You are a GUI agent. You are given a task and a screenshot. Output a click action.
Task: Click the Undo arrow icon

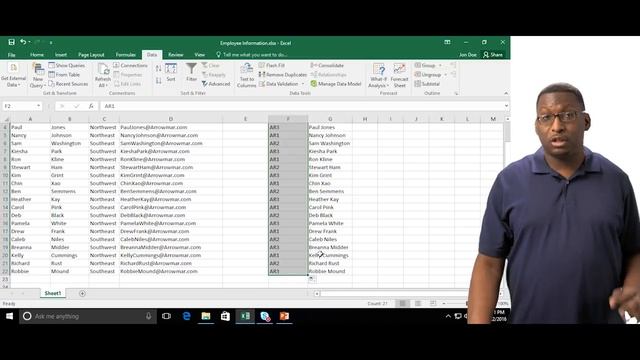[23, 42]
